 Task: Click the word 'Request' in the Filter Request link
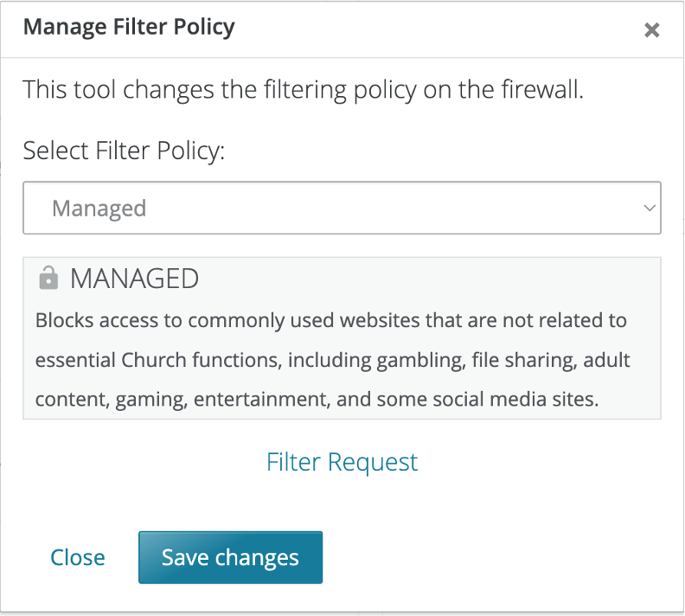click(x=373, y=463)
